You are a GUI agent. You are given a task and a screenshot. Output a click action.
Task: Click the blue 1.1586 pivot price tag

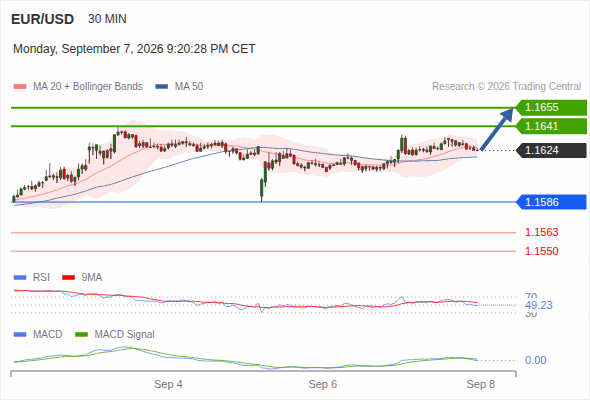tap(551, 202)
